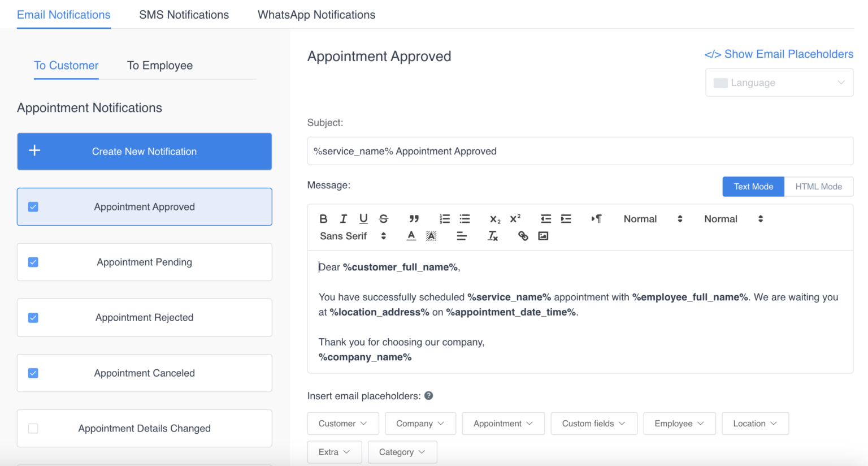Apply underline to the message text

(363, 218)
